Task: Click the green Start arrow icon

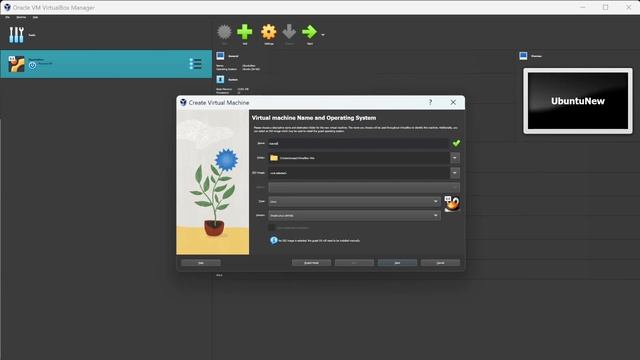Action: 309,32
